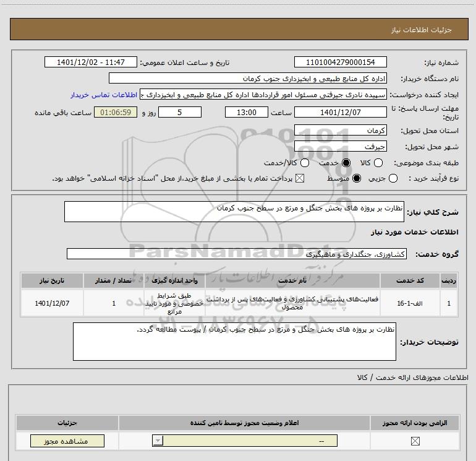The width and height of the screenshot is (476, 461).
Task: Click the تاریخ نیاز column header
Action: pos(52,280)
